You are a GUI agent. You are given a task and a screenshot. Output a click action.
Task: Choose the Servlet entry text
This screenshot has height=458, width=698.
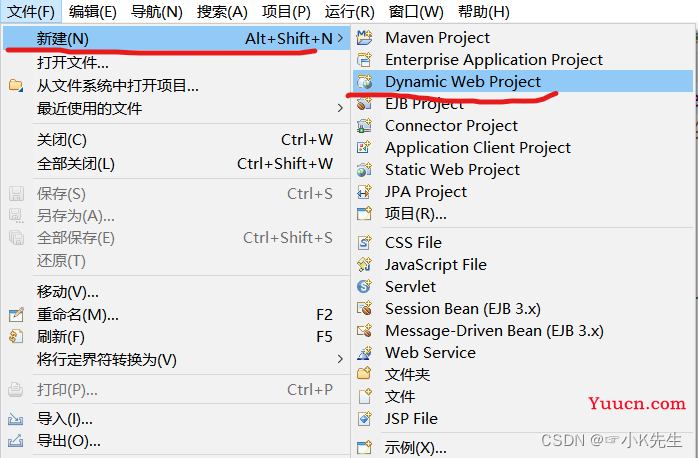[410, 287]
